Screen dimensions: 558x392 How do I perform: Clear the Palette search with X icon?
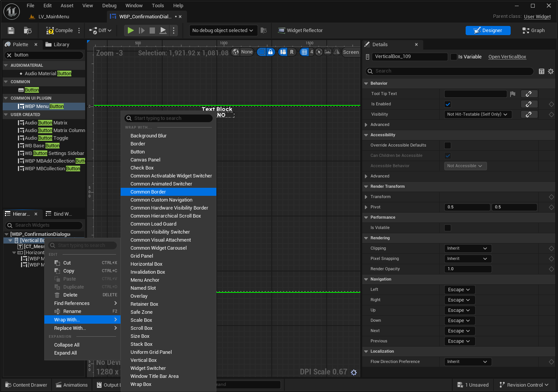(10, 55)
